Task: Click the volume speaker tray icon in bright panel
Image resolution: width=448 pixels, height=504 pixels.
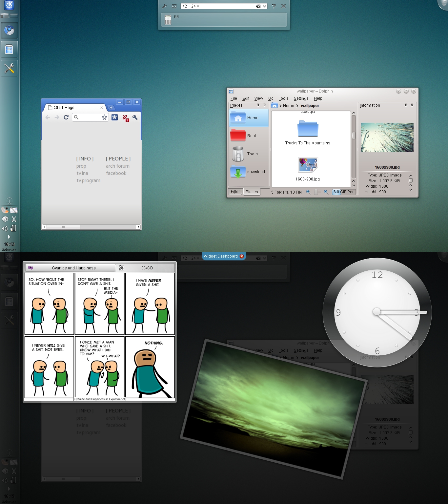Action: coord(5,228)
